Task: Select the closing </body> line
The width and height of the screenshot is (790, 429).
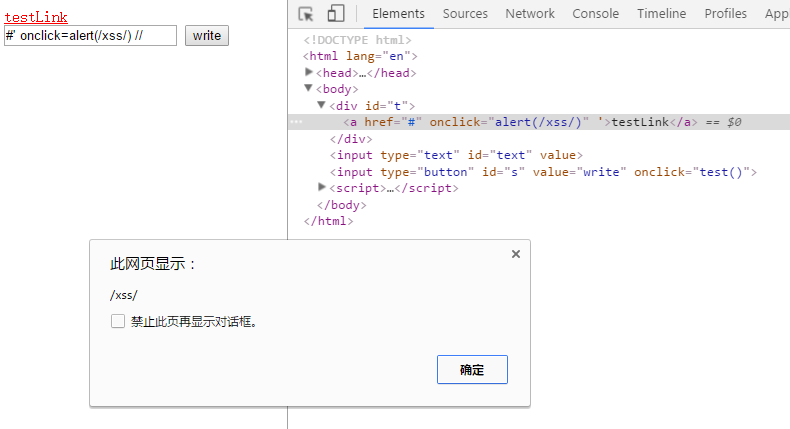Action: [342, 205]
